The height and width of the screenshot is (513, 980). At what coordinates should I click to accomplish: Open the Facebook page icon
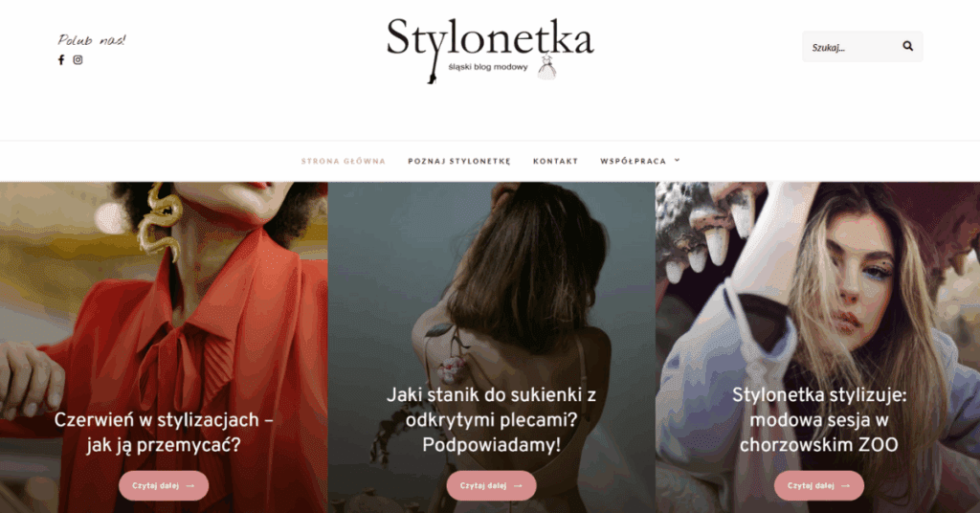pos(61,60)
